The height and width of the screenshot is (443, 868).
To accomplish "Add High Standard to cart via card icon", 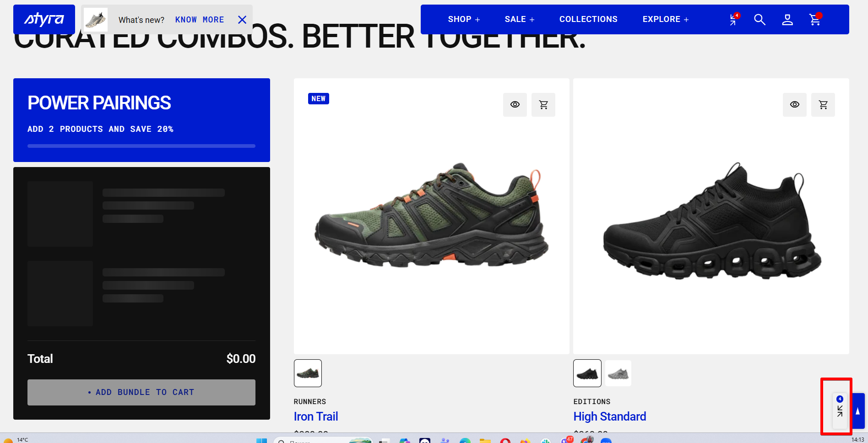I will 823,105.
